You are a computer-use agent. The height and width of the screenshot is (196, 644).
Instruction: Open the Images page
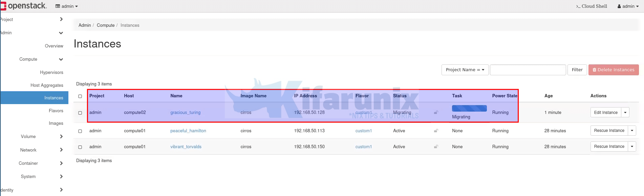pos(56,123)
